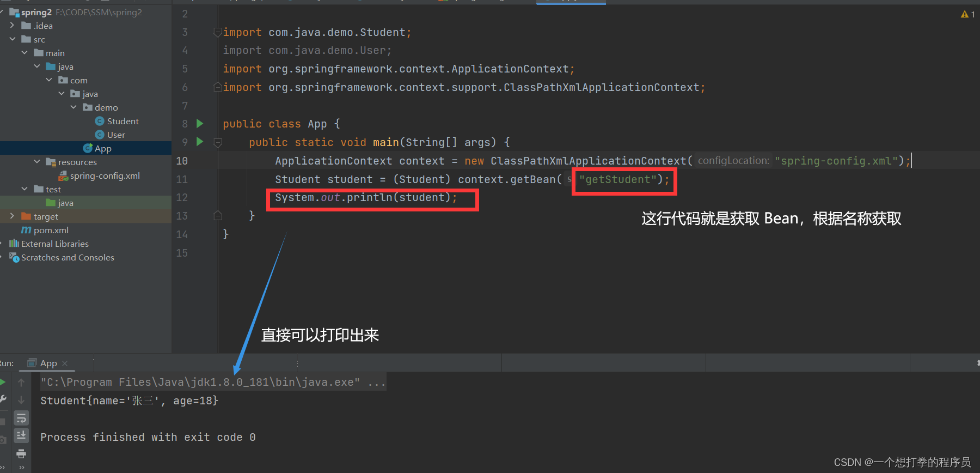The height and width of the screenshot is (473, 980).
Task: Toggle Scroll to End in Run console
Action: (21, 435)
